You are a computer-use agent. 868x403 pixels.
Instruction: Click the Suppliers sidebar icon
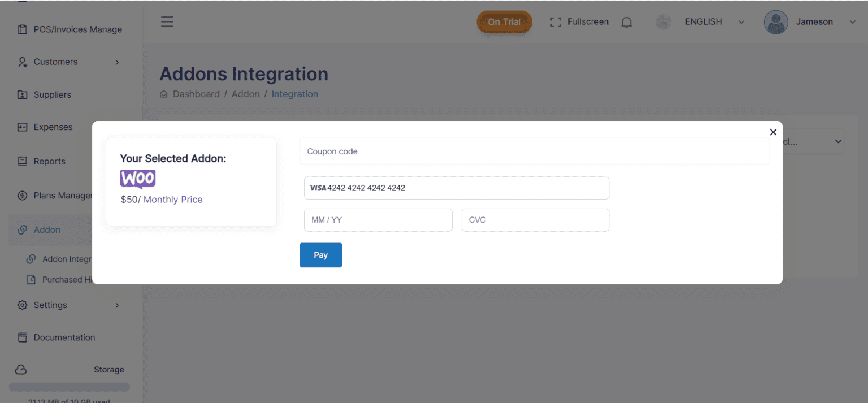(x=22, y=94)
